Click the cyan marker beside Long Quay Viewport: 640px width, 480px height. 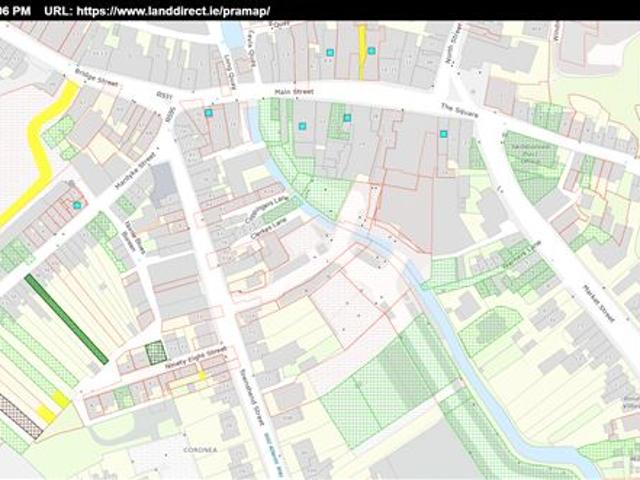click(208, 114)
